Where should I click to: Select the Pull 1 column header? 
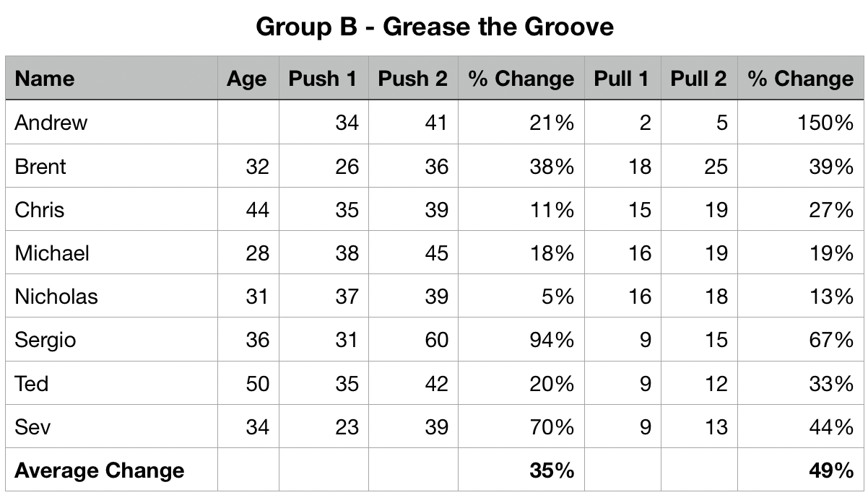point(621,79)
